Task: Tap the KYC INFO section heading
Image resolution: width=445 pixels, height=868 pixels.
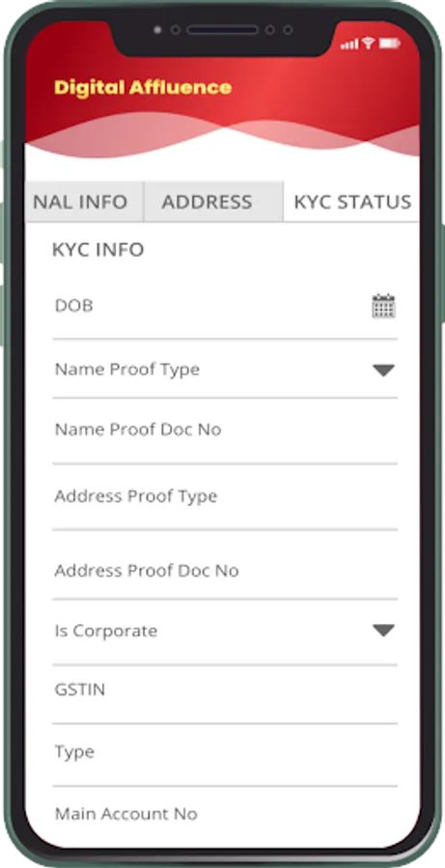Action: 98,250
